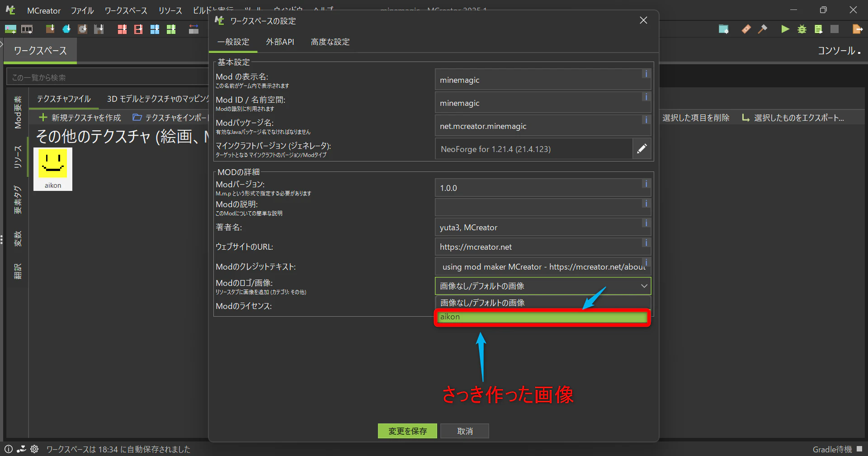The height and width of the screenshot is (456, 868).
Task: Click the green run client play icon
Action: [x=785, y=29]
